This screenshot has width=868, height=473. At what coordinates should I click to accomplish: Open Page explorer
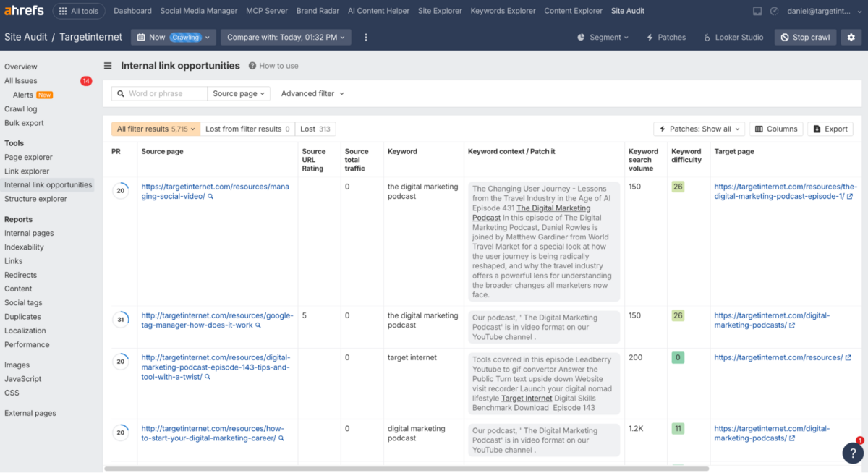pos(28,157)
